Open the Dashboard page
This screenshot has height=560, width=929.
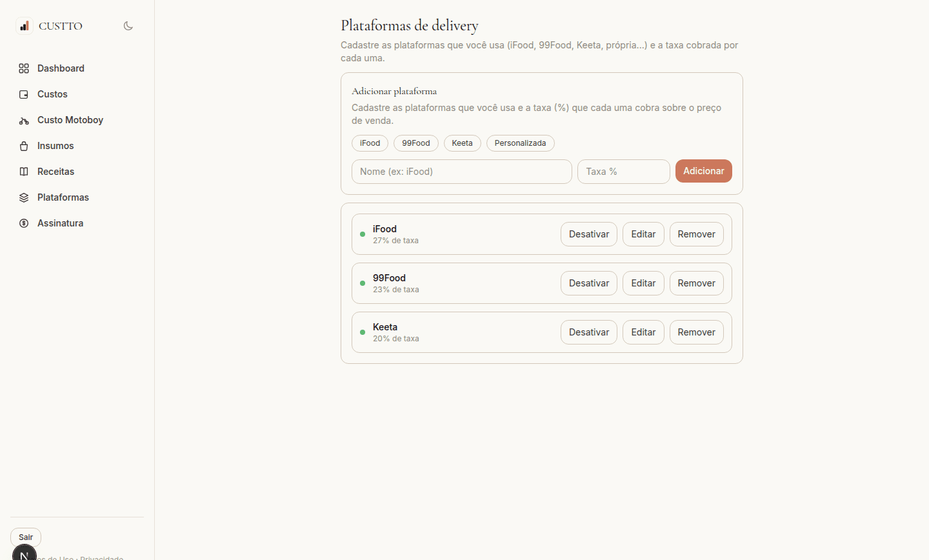(77, 68)
